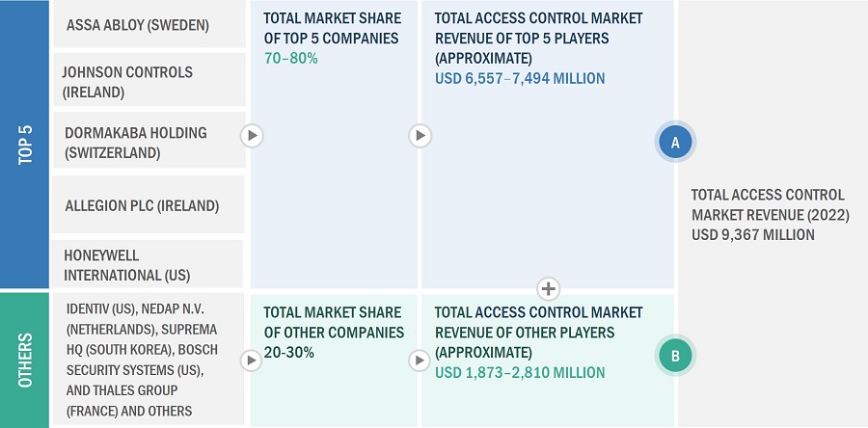The height and width of the screenshot is (428, 868).
Task: Click the blue circle A badge
Action: coord(675,143)
